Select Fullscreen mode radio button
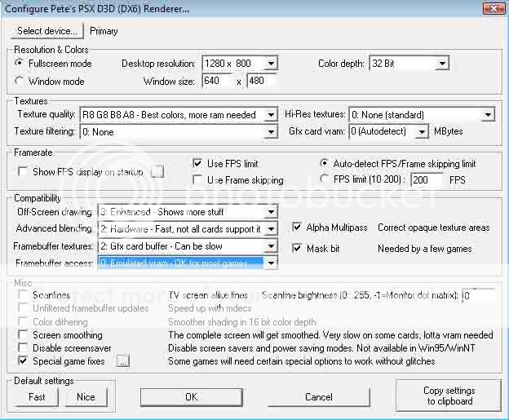The width and height of the screenshot is (509, 420). pos(20,63)
